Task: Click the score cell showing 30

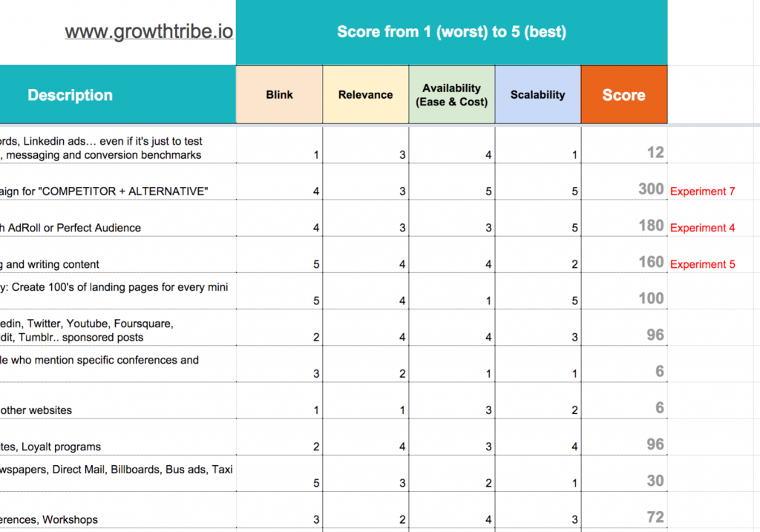Action: click(624, 474)
